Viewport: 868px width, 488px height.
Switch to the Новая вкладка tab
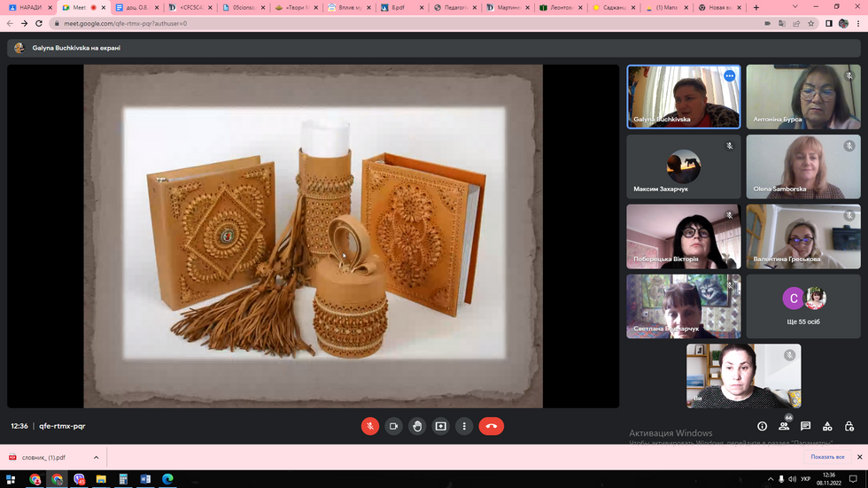coord(719,8)
